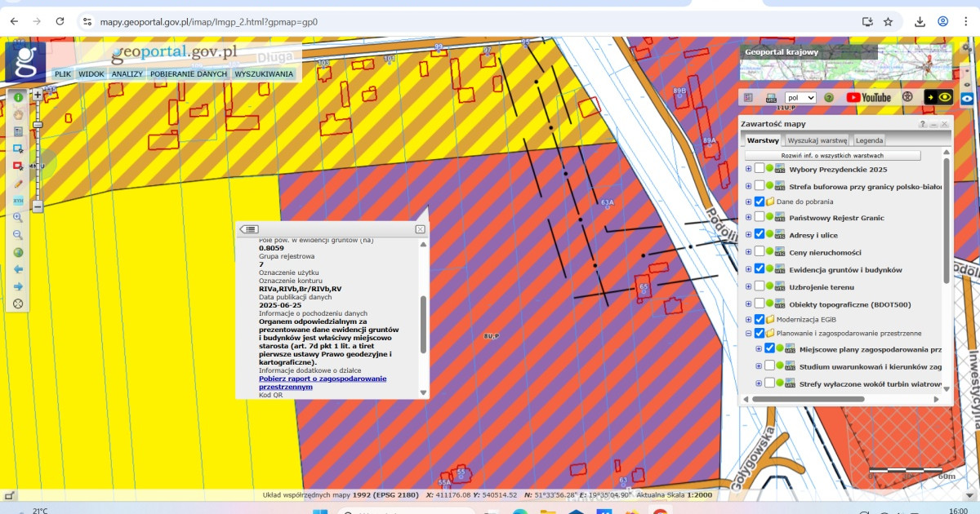The height and width of the screenshot is (514, 980).
Task: Go to previous map view arrow
Action: point(18,269)
